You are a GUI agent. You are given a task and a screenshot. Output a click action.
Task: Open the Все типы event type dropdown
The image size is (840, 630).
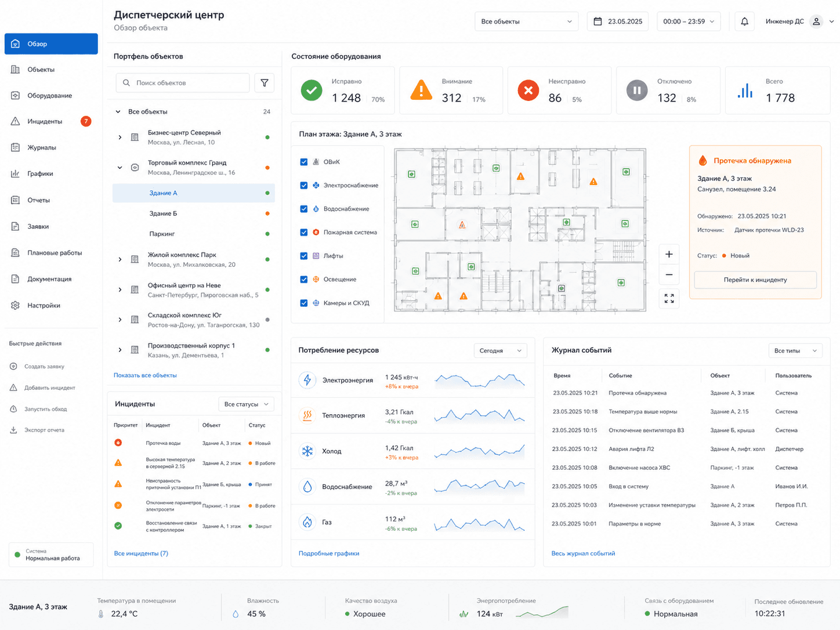pos(795,350)
